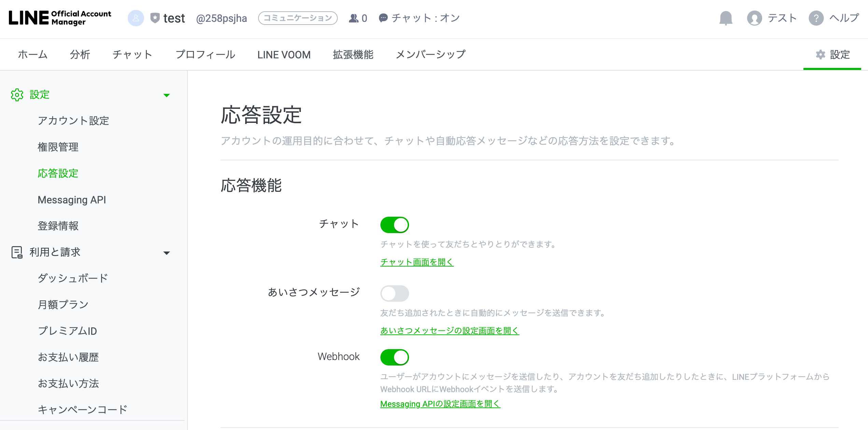Collapse the 設定 sidebar section
The height and width of the screenshot is (430, 868).
tap(167, 95)
